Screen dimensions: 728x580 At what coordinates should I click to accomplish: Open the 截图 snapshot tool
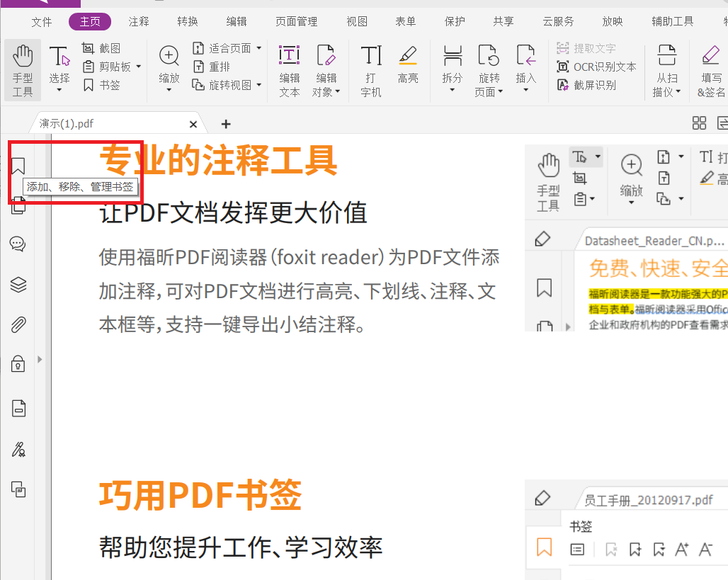[106, 48]
